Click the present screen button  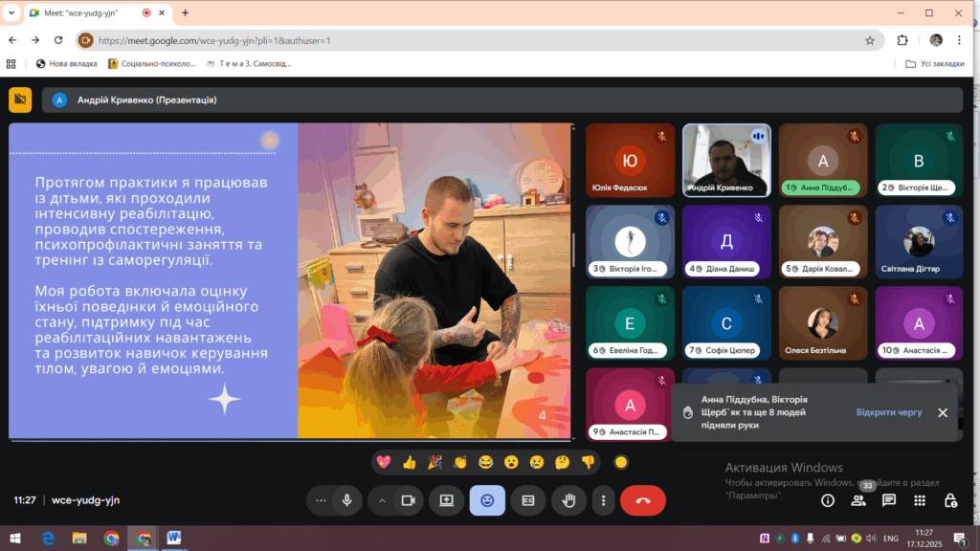(x=447, y=500)
